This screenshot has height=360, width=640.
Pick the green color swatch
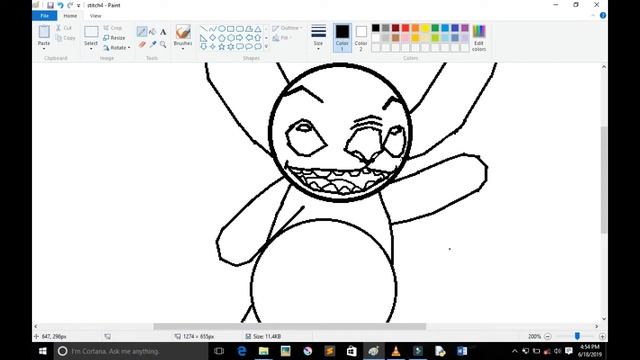pos(435,28)
